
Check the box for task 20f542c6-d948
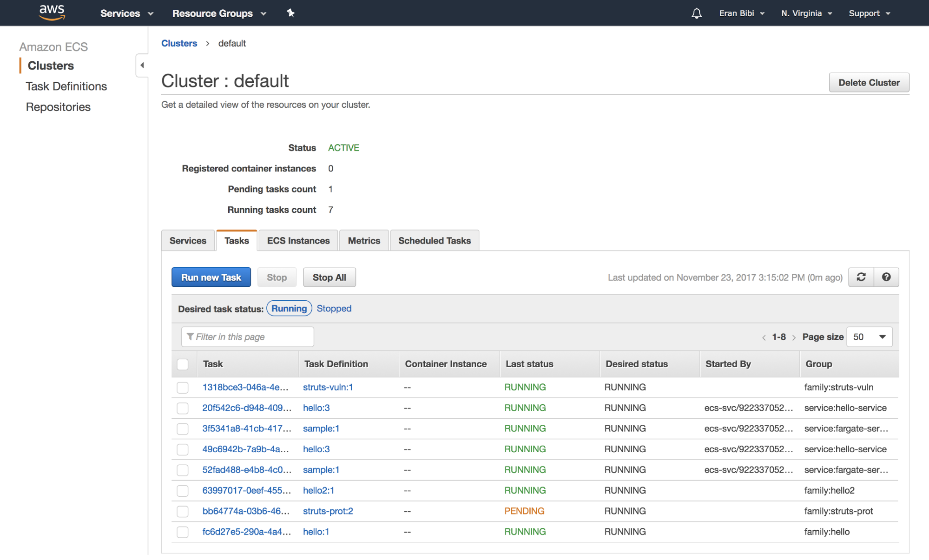(183, 408)
